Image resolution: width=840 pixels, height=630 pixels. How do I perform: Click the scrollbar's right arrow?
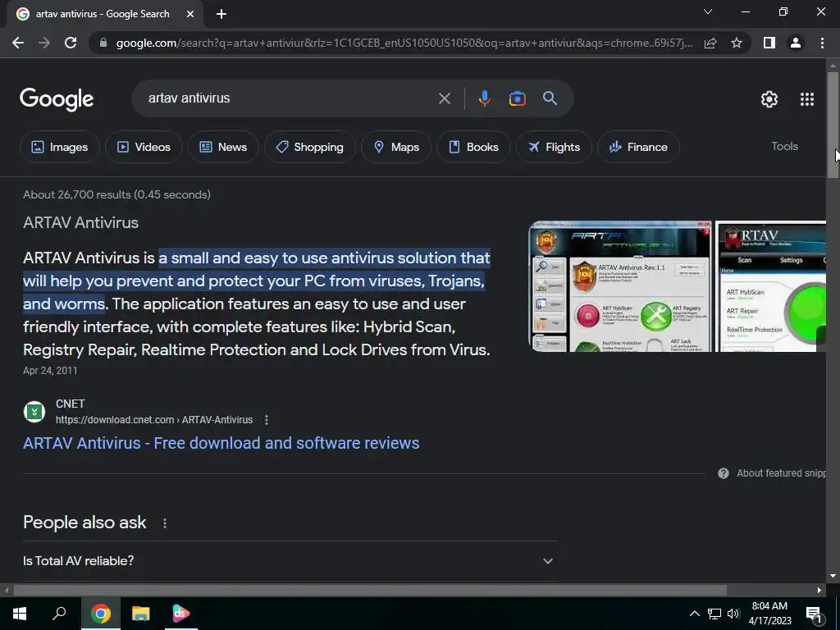click(819, 591)
